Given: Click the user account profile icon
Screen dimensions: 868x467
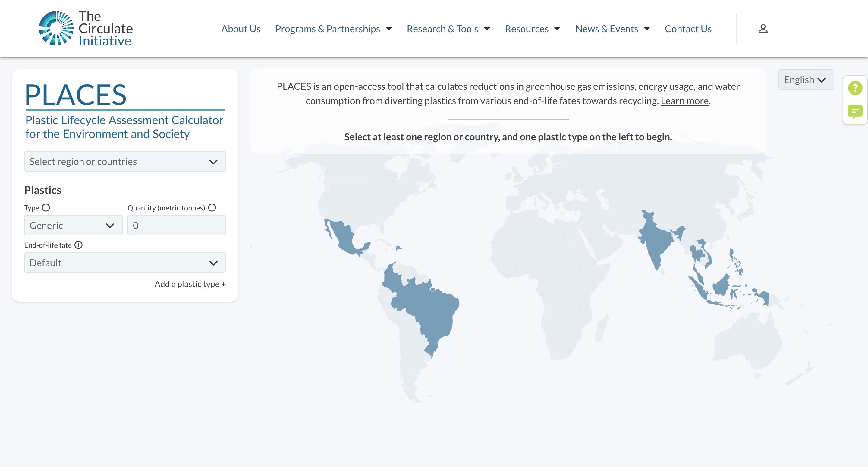Looking at the screenshot, I should [763, 29].
